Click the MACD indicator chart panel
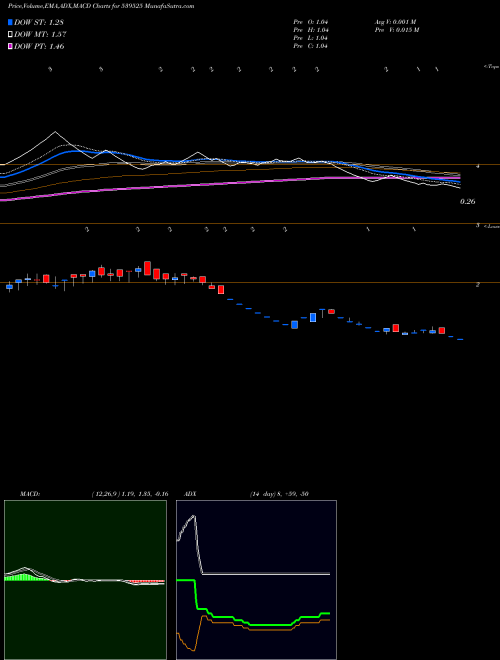Screen dimensions: 500x660 pyautogui.click(x=85, y=580)
